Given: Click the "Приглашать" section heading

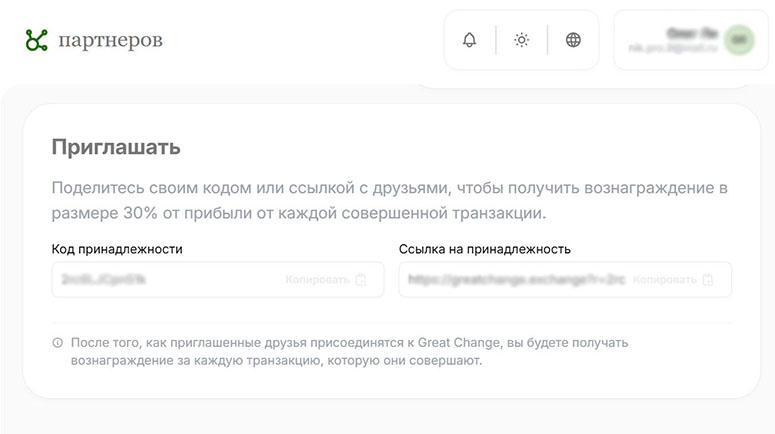Looking at the screenshot, I should 116,148.
